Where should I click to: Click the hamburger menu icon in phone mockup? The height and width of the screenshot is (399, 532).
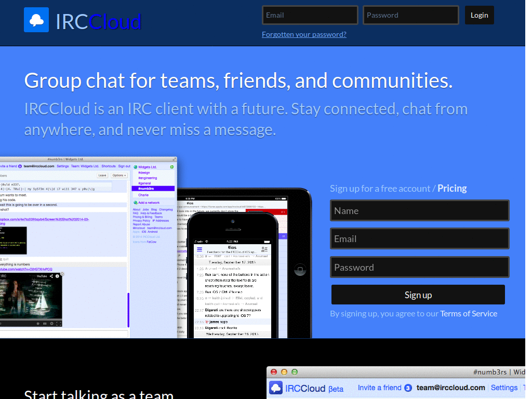point(199,249)
